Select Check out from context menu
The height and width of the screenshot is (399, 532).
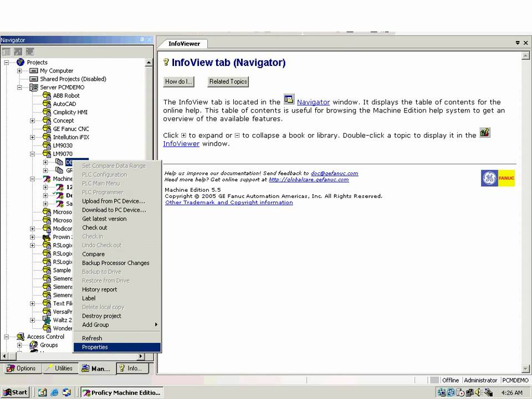pyautogui.click(x=117, y=228)
